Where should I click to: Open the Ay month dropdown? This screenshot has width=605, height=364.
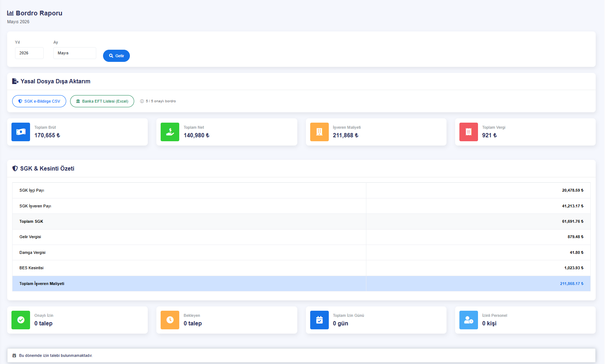pyautogui.click(x=75, y=53)
